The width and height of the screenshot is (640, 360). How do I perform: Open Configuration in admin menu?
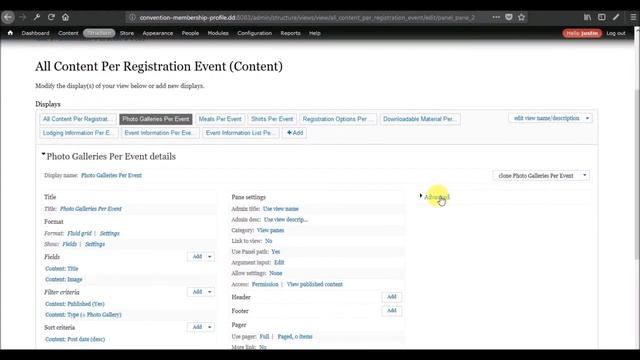[x=255, y=33]
